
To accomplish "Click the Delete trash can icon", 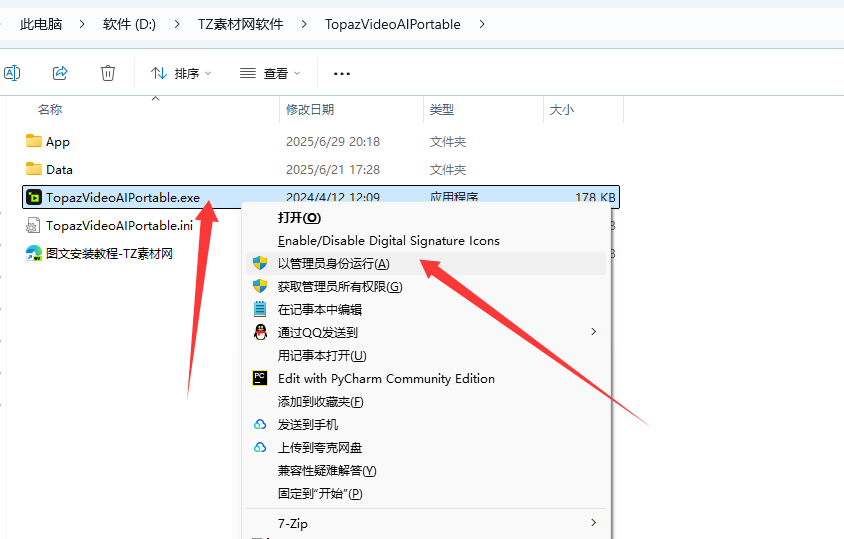I will point(108,73).
